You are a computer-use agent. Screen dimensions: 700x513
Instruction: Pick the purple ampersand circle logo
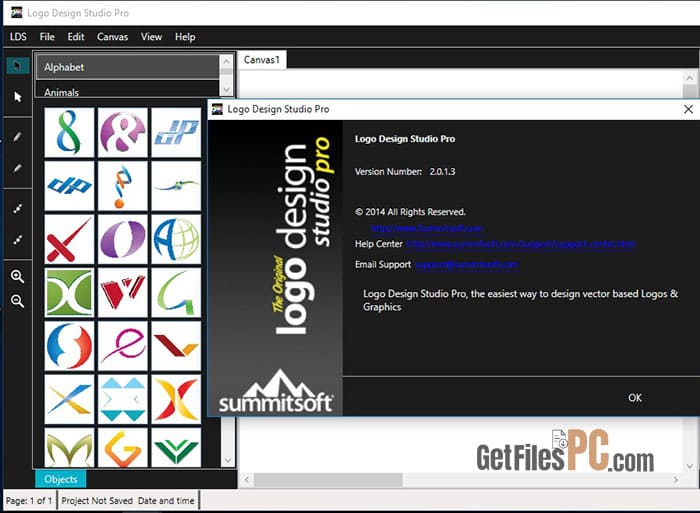pyautogui.click(x=123, y=132)
